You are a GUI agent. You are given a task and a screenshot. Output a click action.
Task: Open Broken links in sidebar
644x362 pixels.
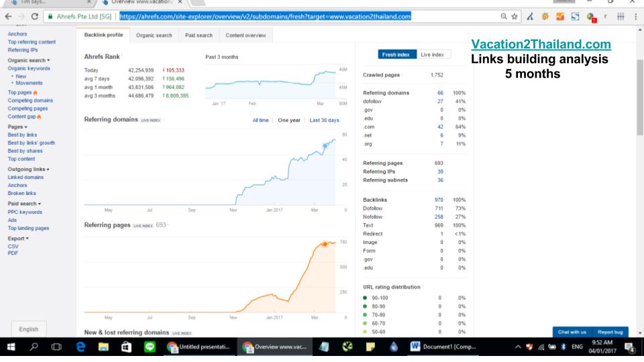click(x=21, y=193)
